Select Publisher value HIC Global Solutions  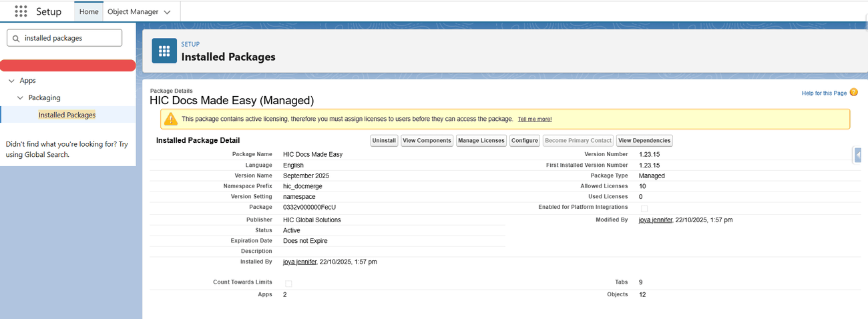[312, 220]
